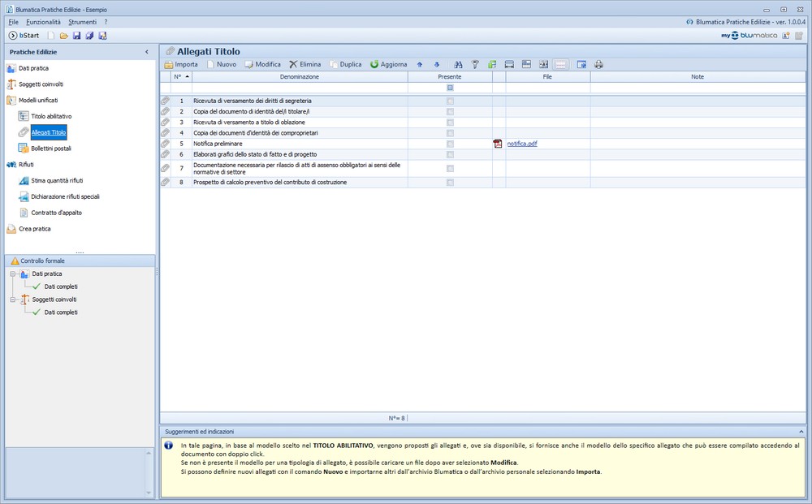This screenshot has height=504, width=812.
Task: Click Aggiorna refresh button
Action: pyautogui.click(x=388, y=65)
